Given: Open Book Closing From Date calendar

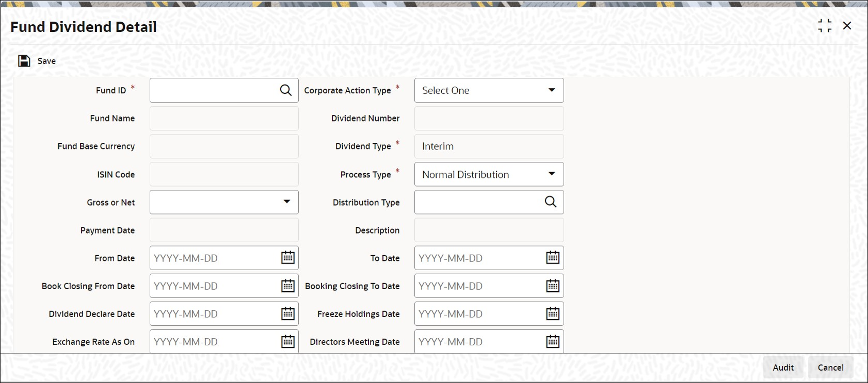Looking at the screenshot, I should pos(288,286).
